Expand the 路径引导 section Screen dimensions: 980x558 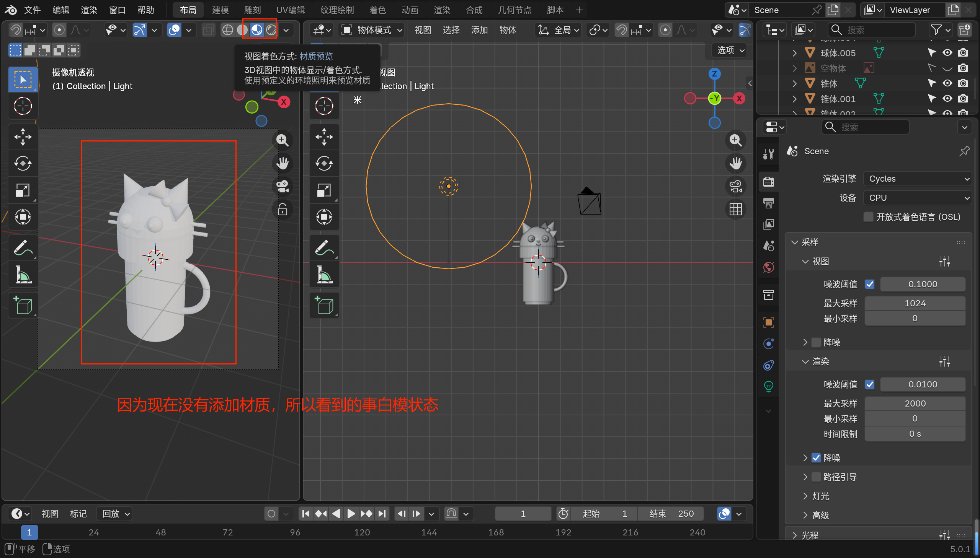[805, 477]
